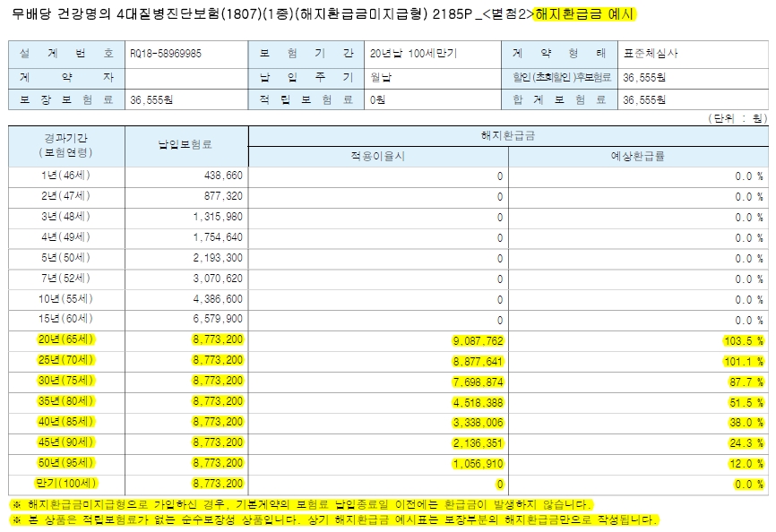
Task: Select refund rate 24.3 %
Action: 746,443
